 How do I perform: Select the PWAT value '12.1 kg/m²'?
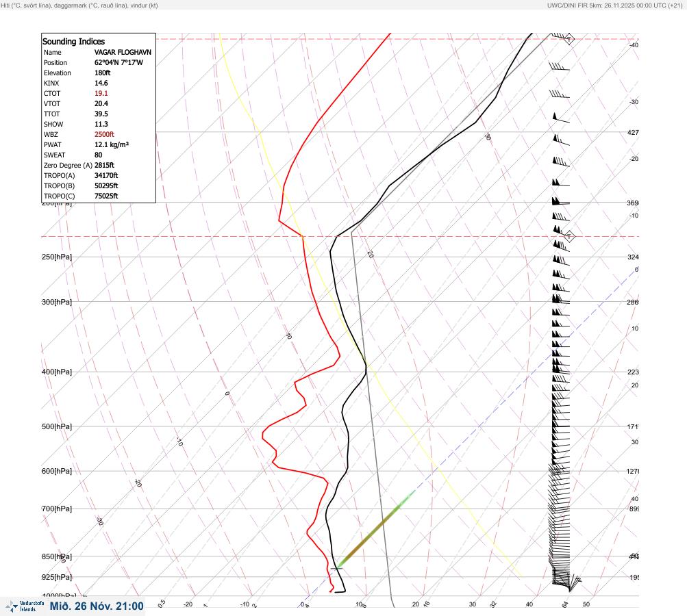point(112,144)
